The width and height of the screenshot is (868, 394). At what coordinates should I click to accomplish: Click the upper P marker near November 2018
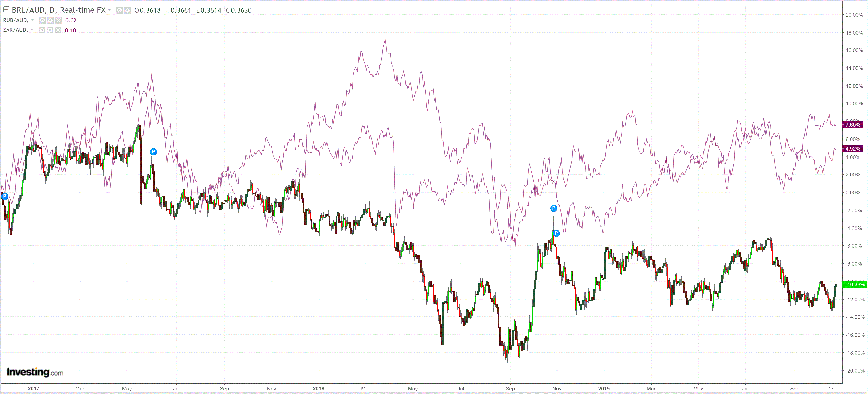point(554,208)
